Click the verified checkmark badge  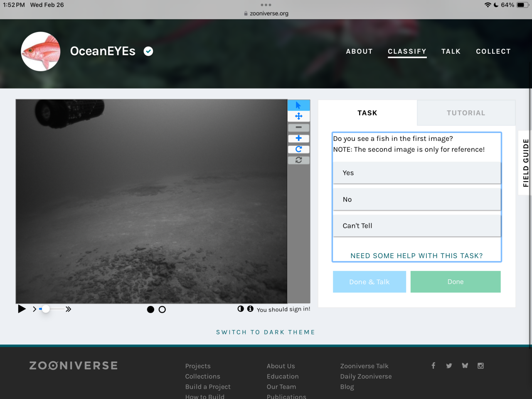148,51
